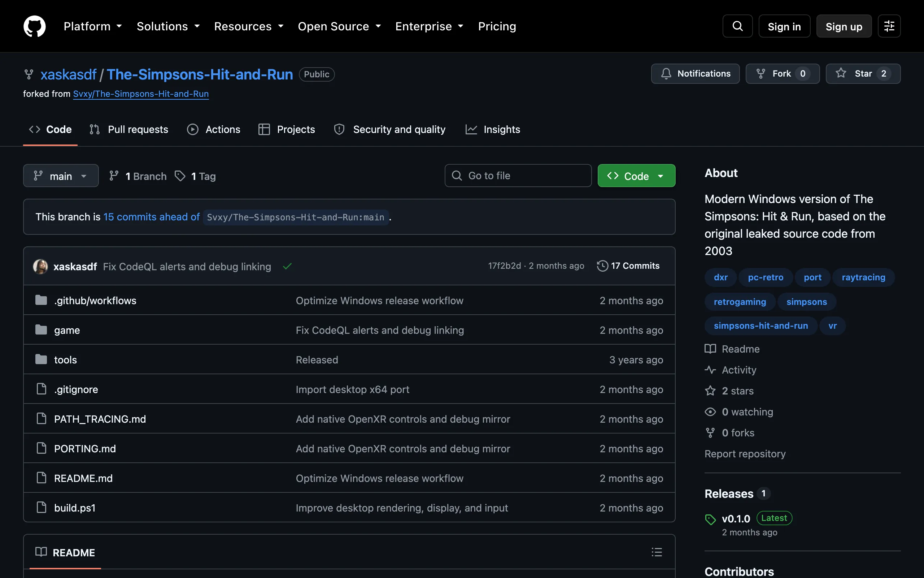Click the Sign up button

coord(844,26)
